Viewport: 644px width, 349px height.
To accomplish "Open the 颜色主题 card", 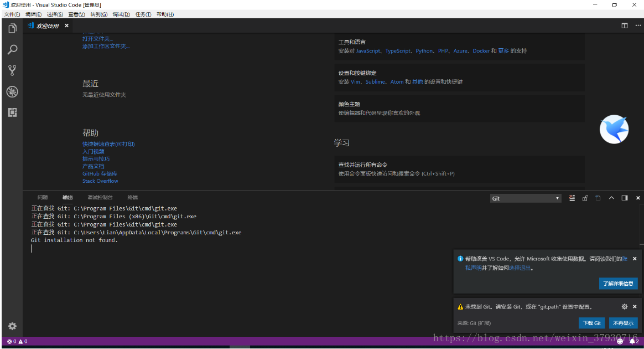I will (459, 108).
